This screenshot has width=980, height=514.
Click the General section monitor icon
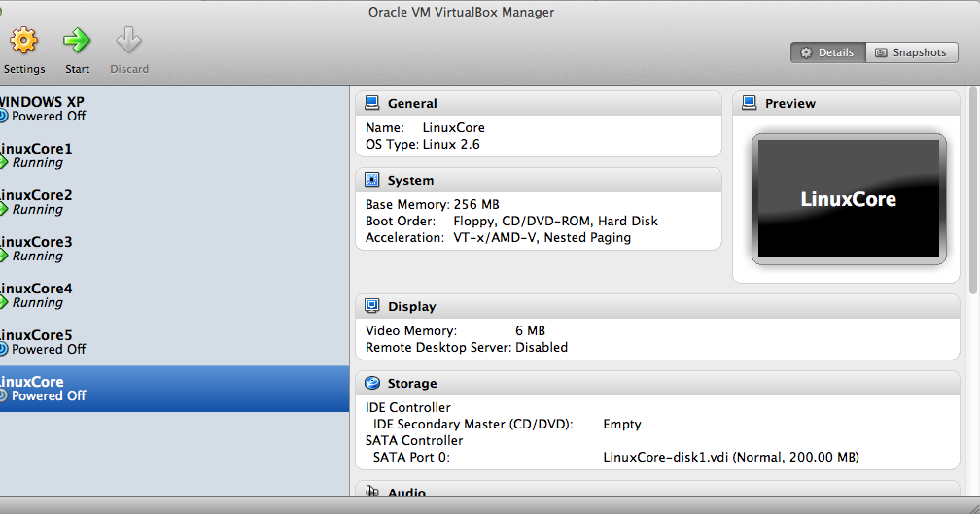pos(371,102)
